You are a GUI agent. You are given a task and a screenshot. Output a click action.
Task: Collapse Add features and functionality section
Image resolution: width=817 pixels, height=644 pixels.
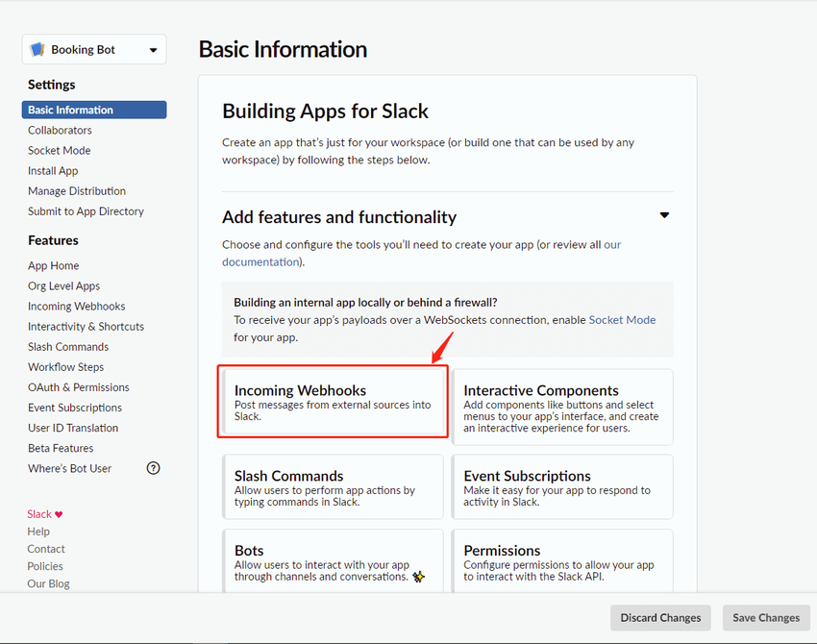(664, 216)
